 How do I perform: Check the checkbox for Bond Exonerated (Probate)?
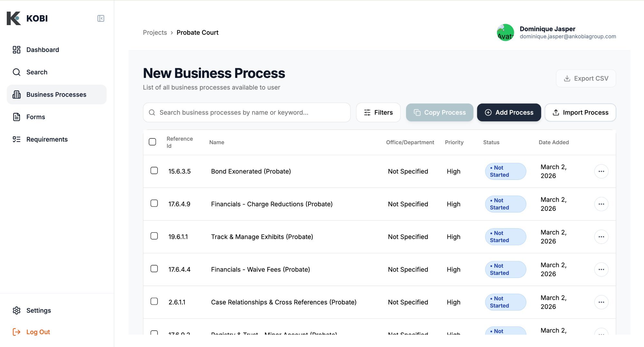pos(154,171)
